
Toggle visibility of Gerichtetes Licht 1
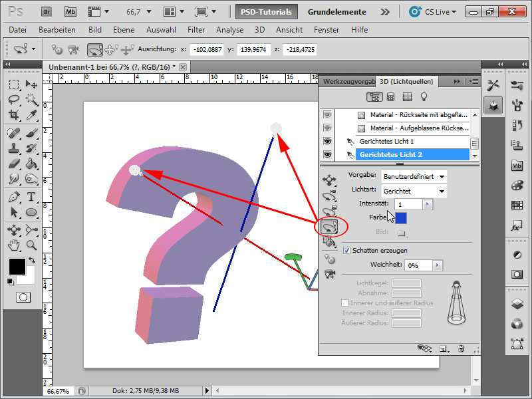[327, 141]
